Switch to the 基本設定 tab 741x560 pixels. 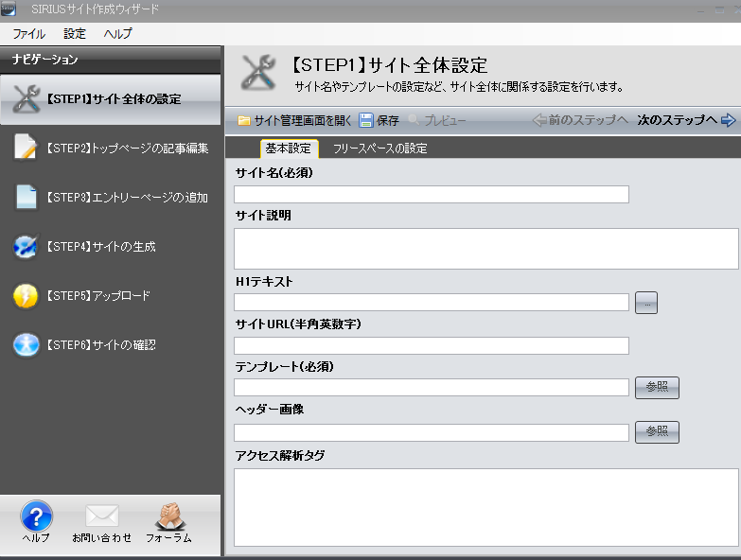click(x=289, y=149)
